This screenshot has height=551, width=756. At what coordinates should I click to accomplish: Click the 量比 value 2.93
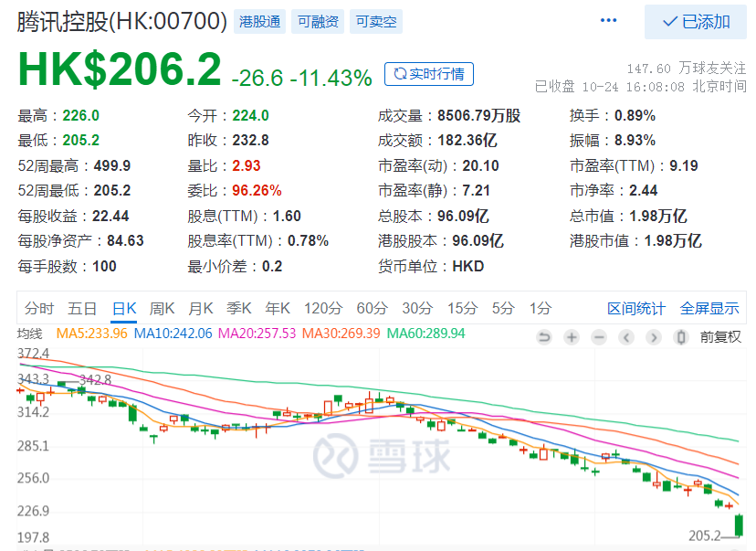(x=246, y=166)
